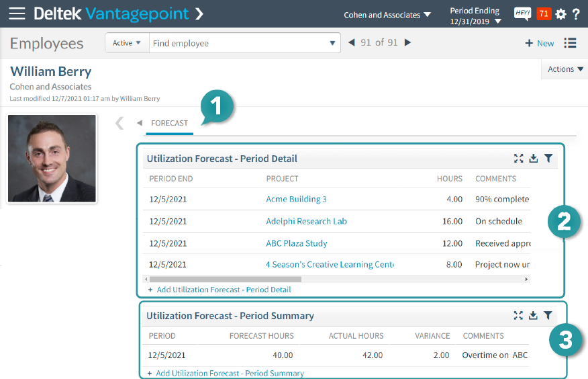Click the Overtime on ABC comment cell
The image size is (588, 379).
coord(495,355)
